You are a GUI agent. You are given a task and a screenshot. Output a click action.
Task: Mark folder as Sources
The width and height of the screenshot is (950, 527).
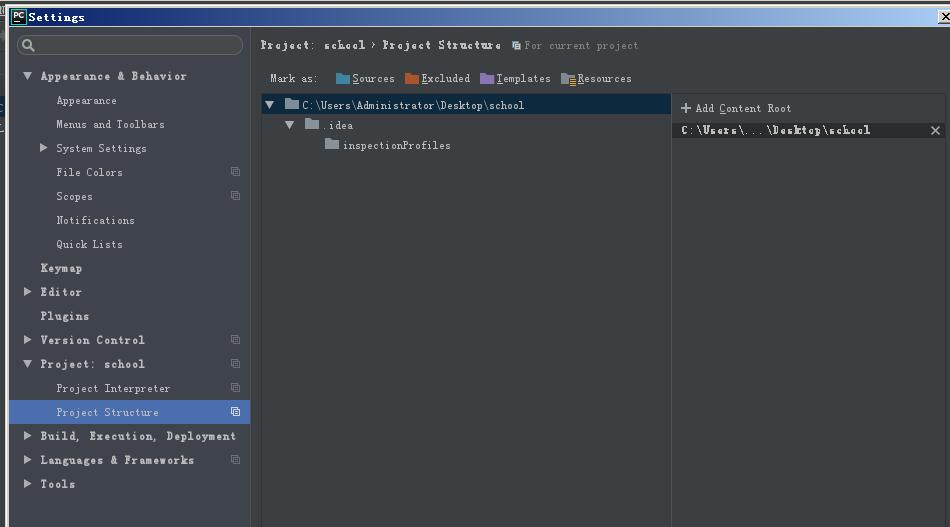(365, 79)
